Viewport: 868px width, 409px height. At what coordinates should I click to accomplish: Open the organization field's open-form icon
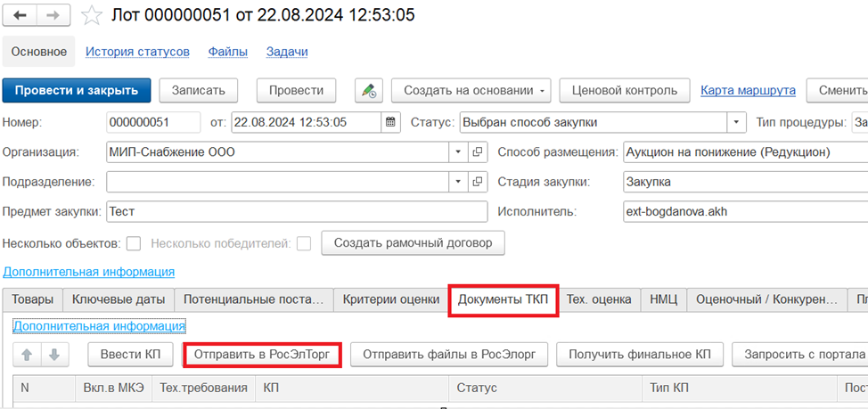click(478, 151)
